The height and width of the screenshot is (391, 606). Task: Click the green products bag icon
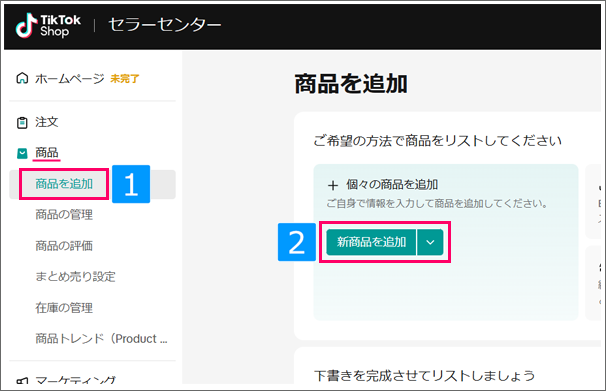tap(22, 153)
